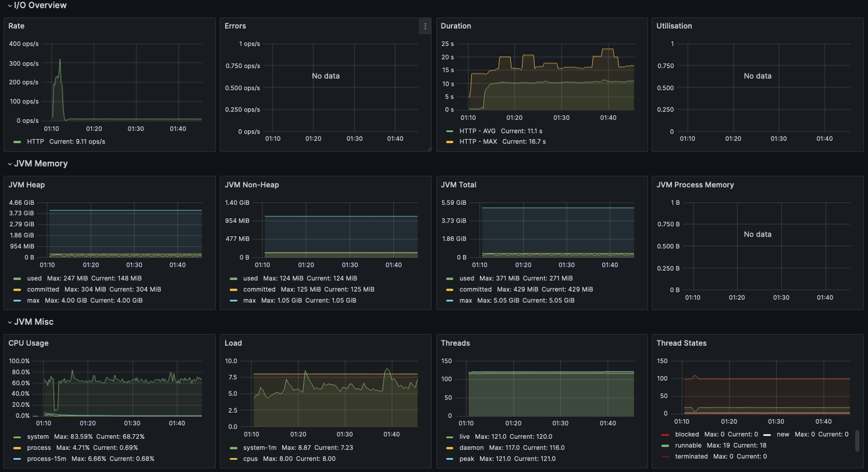
Task: Open the Thread States panel title menu
Action: point(681,343)
